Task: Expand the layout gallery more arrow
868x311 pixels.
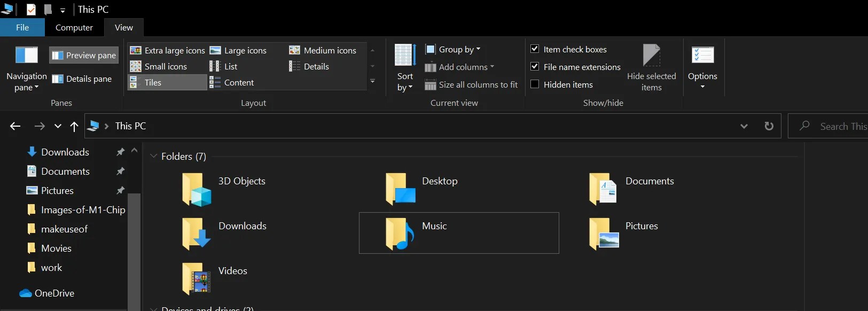Action: point(372,82)
